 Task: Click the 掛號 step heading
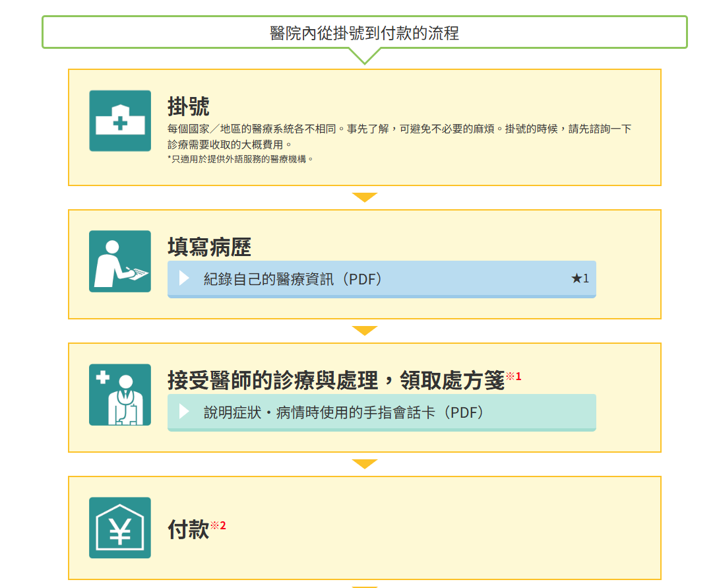point(189,106)
